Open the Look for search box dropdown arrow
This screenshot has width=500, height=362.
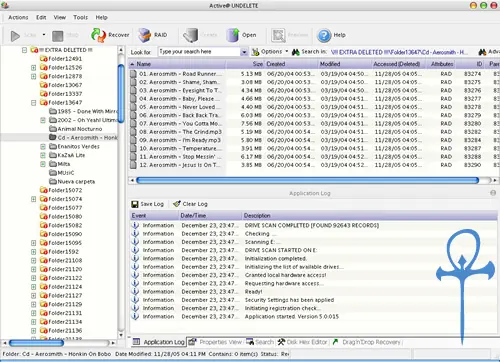244,52
